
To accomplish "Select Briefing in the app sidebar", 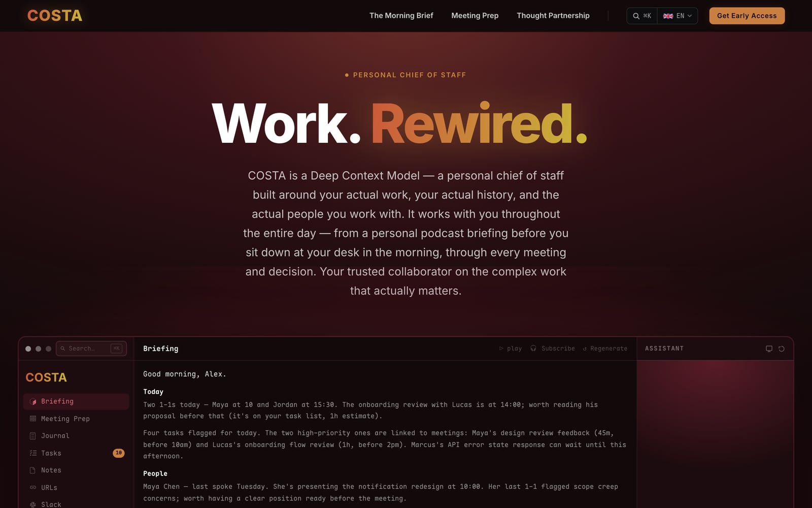I will (x=76, y=401).
